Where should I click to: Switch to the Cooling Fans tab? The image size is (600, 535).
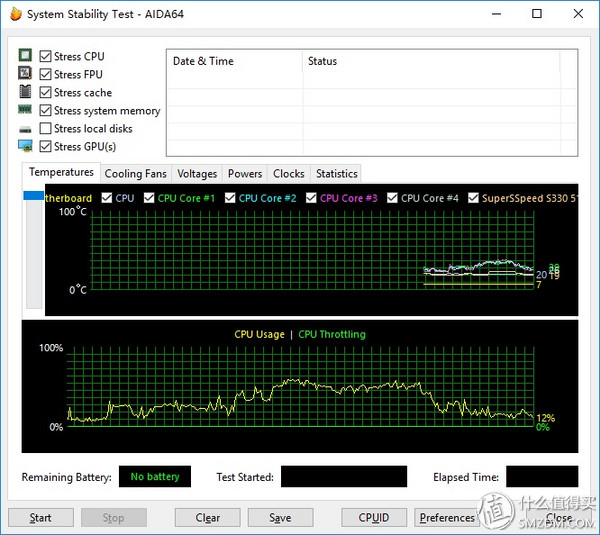tap(136, 174)
